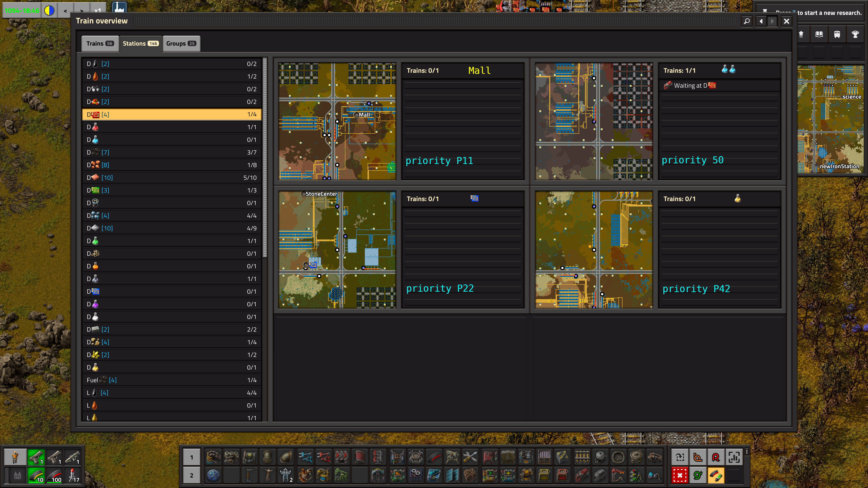Pick the pumpjack from quickbar

coord(341,475)
